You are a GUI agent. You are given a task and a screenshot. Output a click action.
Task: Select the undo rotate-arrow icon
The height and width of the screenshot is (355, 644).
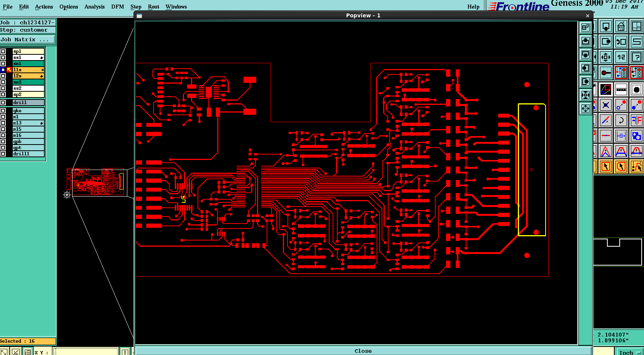click(x=621, y=120)
